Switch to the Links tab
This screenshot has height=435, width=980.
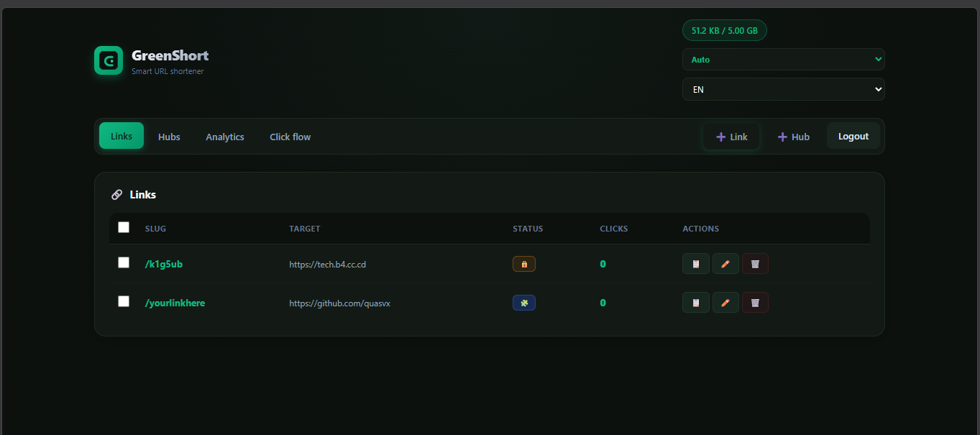[x=122, y=136]
